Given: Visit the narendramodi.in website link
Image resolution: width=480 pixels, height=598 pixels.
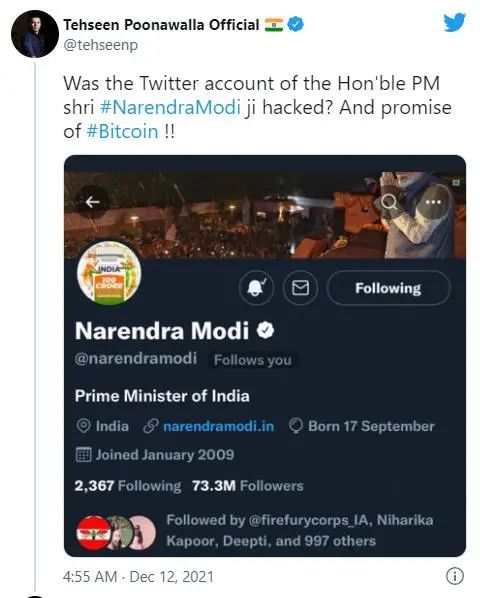Looking at the screenshot, I should click(218, 426).
